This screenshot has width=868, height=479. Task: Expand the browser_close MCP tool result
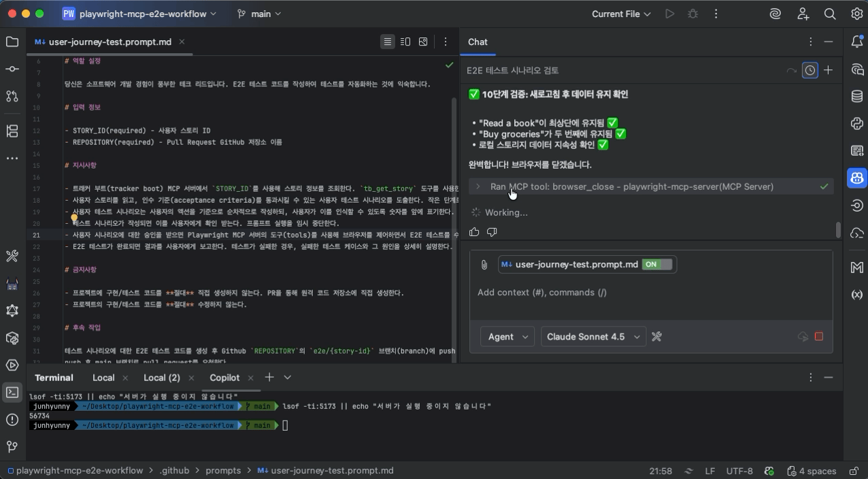tap(478, 186)
